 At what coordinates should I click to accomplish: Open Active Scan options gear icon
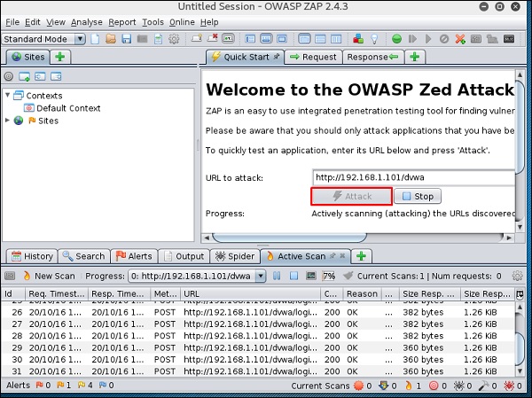tap(518, 276)
